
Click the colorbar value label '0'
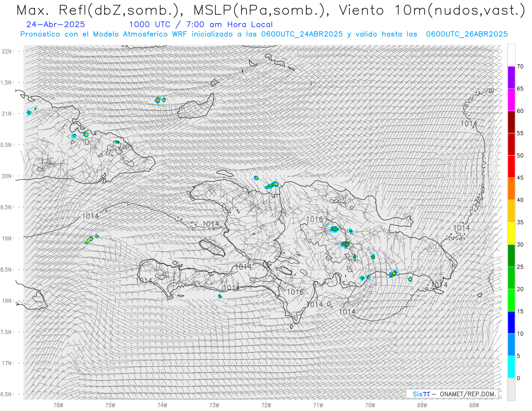(518, 378)
